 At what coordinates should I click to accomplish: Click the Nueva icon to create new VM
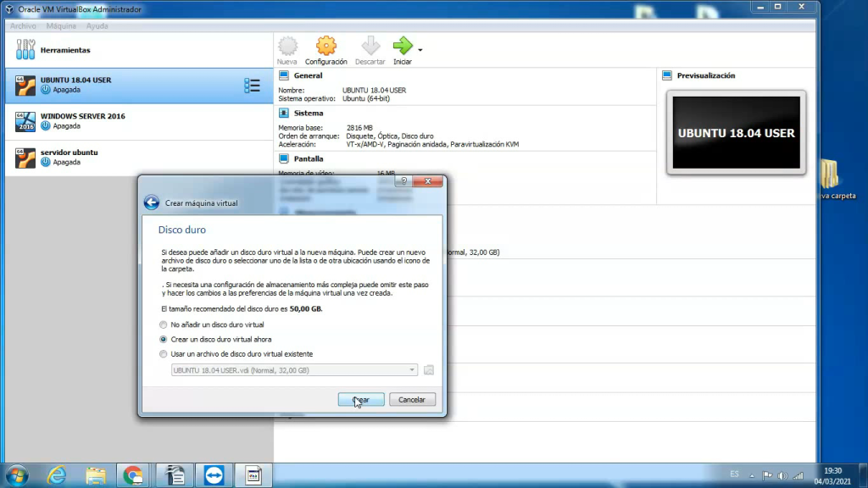[288, 48]
